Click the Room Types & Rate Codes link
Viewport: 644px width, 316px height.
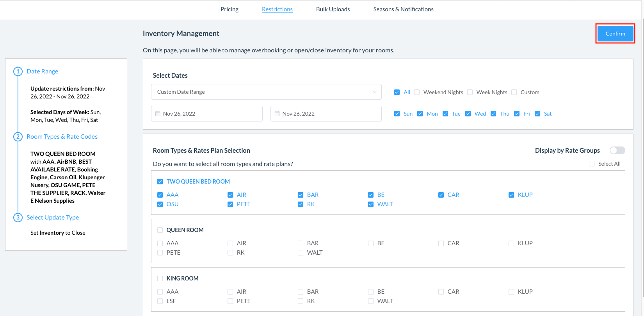[62, 137]
